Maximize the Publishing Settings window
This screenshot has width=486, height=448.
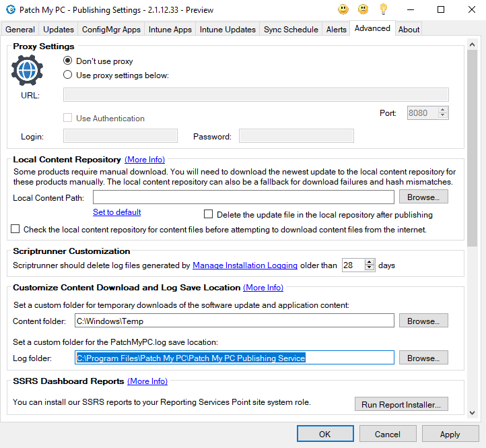[x=441, y=9]
